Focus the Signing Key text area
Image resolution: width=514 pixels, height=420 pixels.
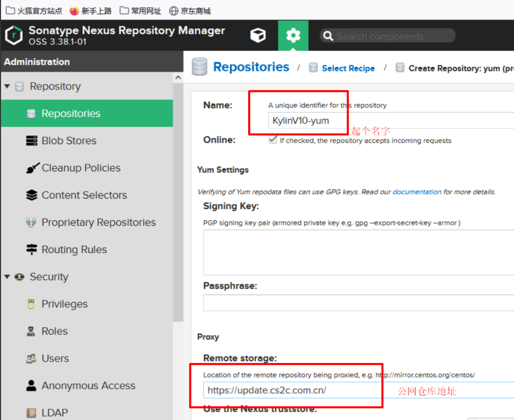point(358,252)
